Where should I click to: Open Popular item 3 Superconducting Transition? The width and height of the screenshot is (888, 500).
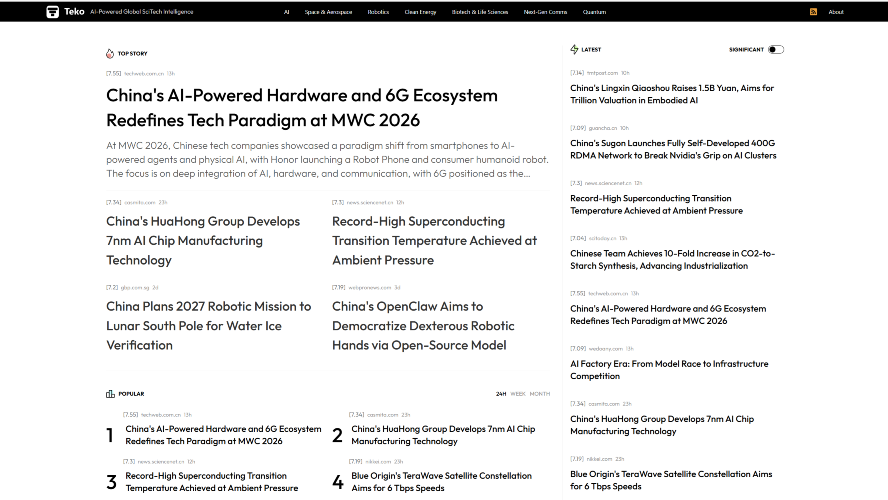pyautogui.click(x=211, y=482)
